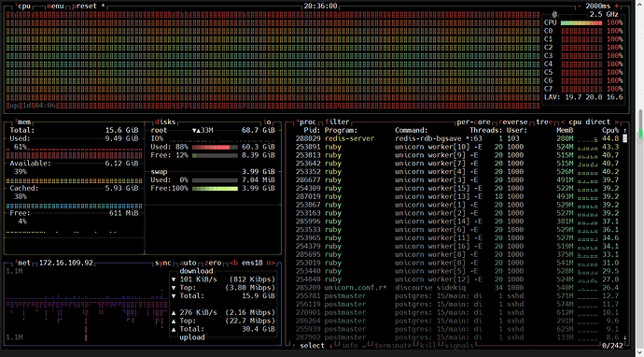
Task: Click the Pid: column header
Action: (x=312, y=131)
